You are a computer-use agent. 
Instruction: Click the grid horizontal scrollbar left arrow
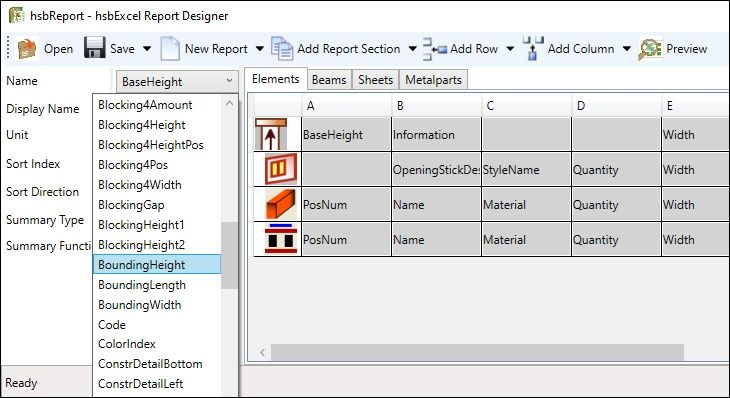click(263, 352)
